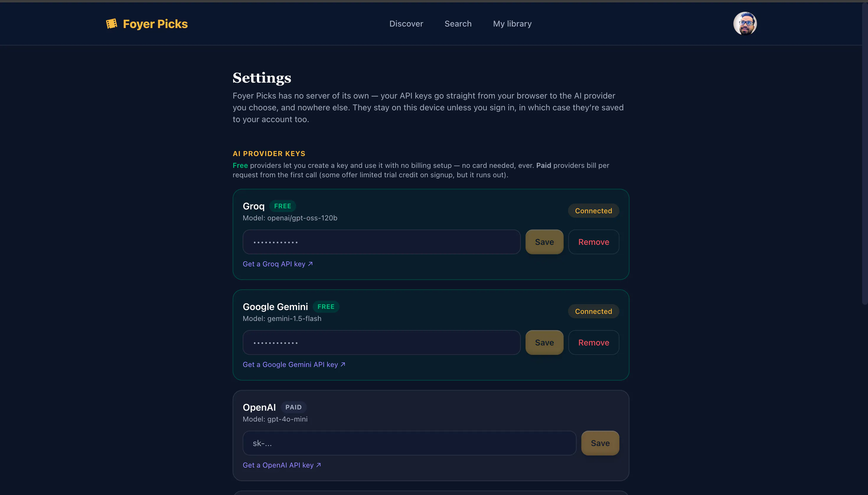Save the Groq API key
This screenshot has width=868, height=495.
click(544, 242)
